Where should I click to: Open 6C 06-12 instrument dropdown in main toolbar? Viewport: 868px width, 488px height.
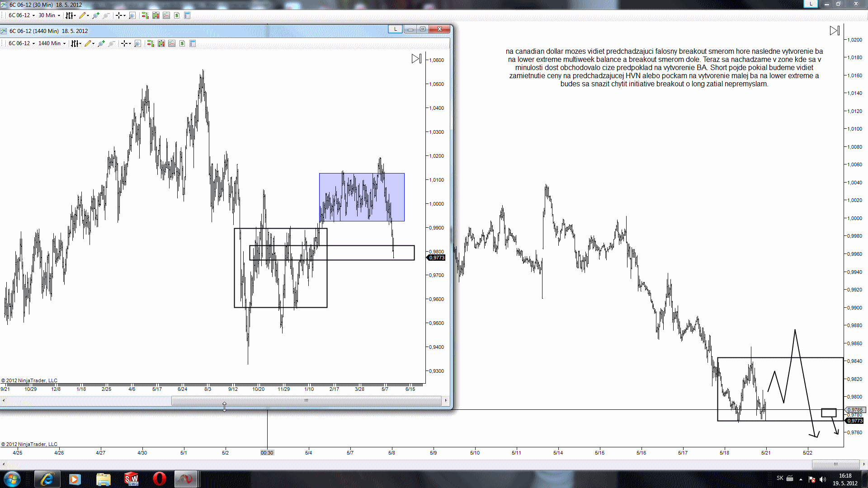pyautogui.click(x=22, y=15)
